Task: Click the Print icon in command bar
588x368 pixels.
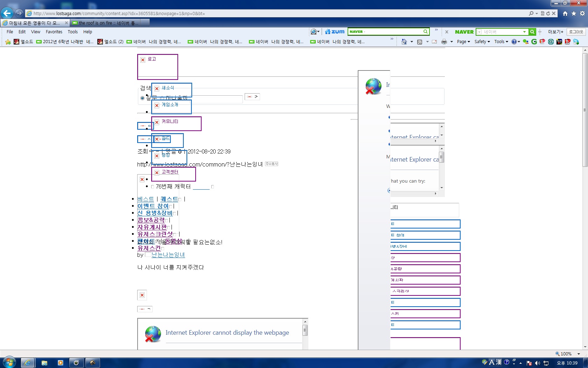Action: pyautogui.click(x=444, y=42)
